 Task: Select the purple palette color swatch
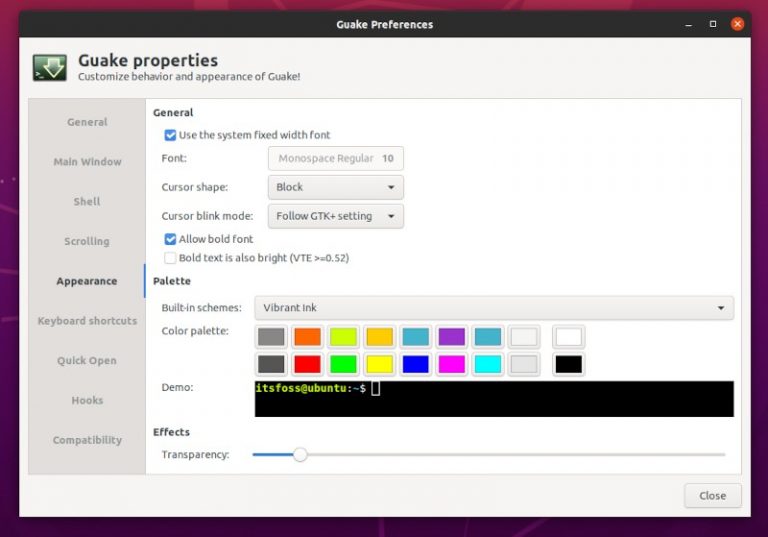[x=451, y=337]
